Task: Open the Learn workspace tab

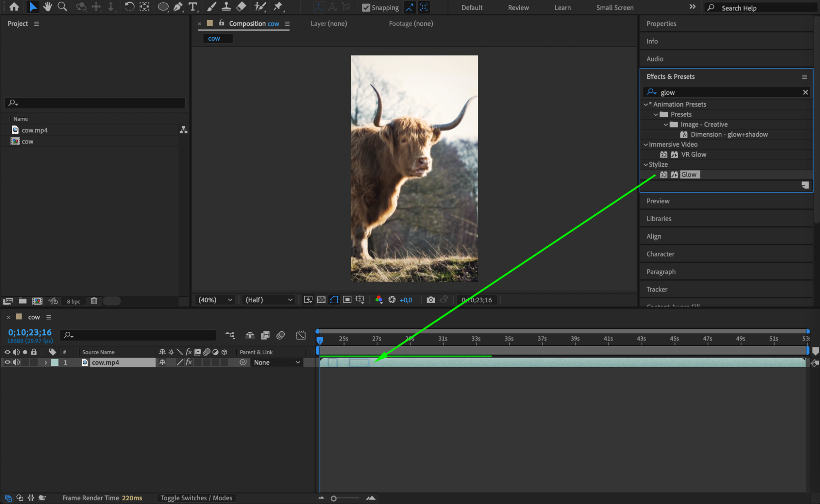Action: pos(562,7)
